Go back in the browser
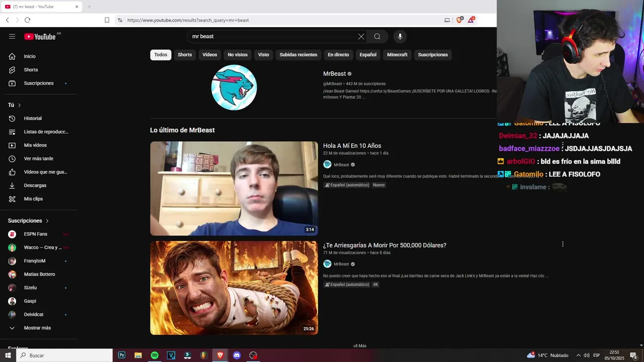Image resolution: width=644 pixels, height=362 pixels. 7,20
